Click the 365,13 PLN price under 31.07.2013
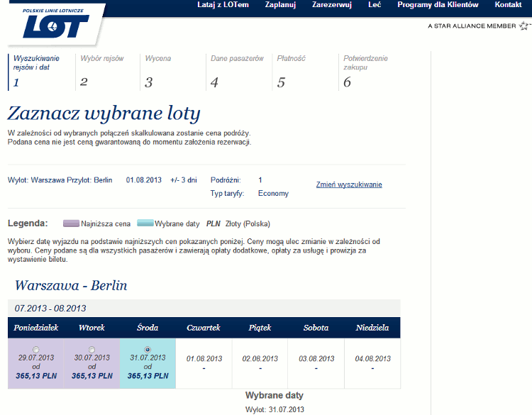Image resolution: width=532 pixels, height=415 pixels. click(148, 376)
